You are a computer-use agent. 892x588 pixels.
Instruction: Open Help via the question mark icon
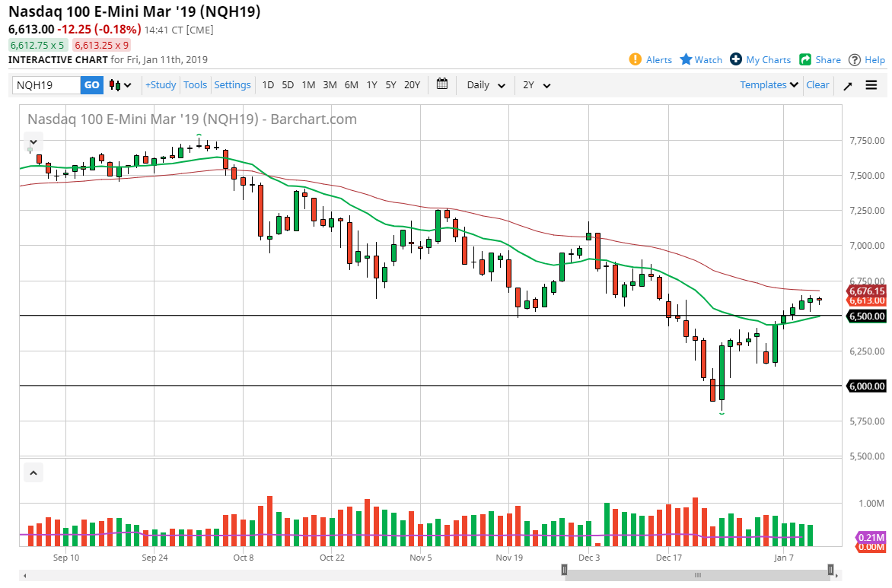[854, 59]
